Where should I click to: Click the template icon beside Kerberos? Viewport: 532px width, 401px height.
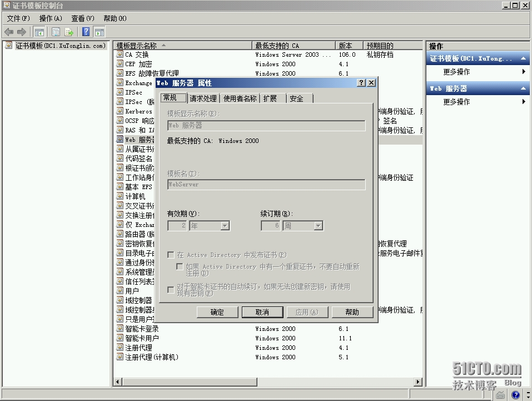(120, 111)
